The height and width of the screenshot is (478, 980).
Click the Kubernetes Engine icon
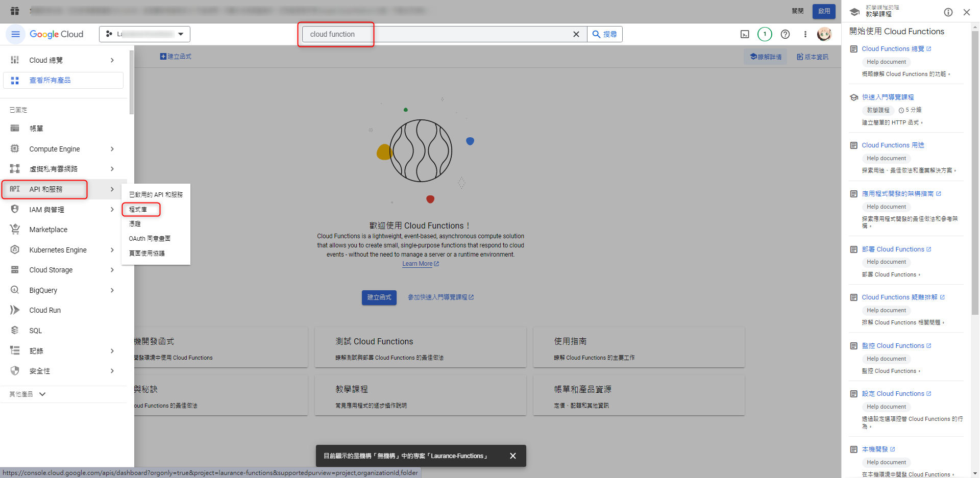click(x=15, y=249)
